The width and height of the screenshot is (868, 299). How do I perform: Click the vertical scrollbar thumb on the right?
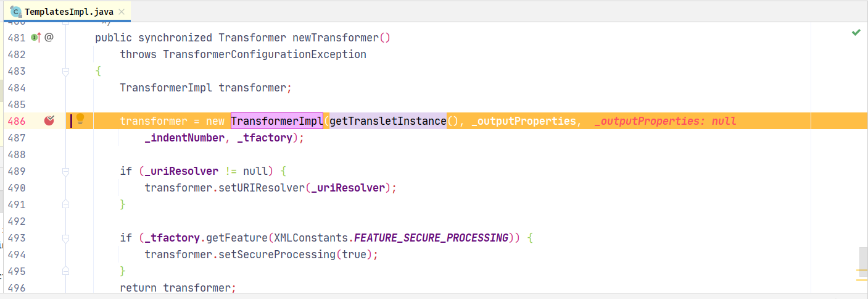[863, 262]
